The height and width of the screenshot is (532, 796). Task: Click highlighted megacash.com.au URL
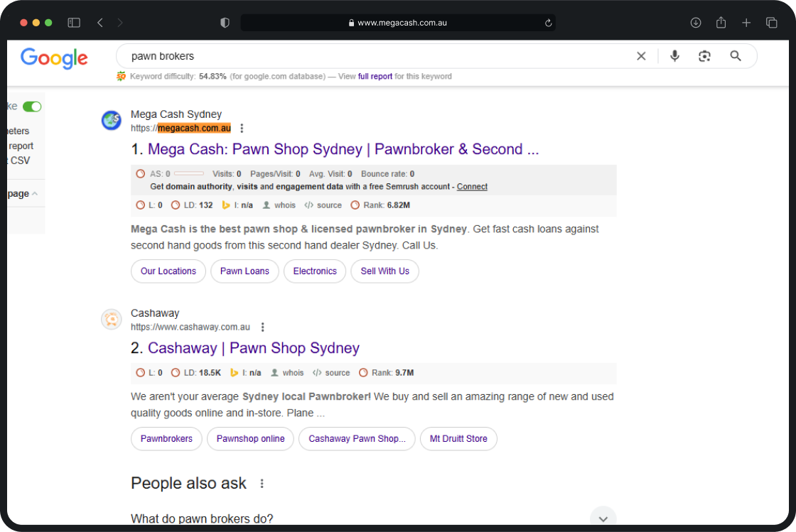tap(194, 129)
